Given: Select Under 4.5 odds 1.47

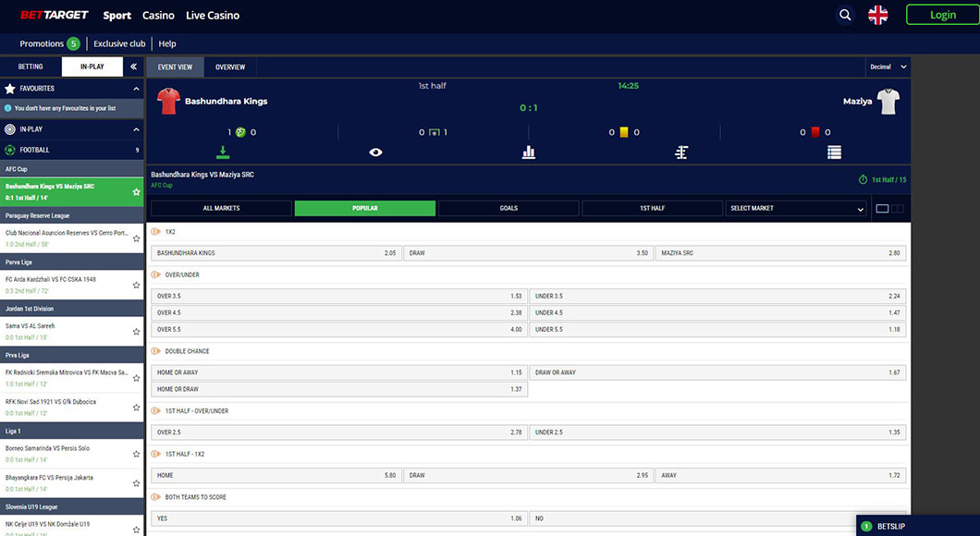Looking at the screenshot, I should pos(717,313).
